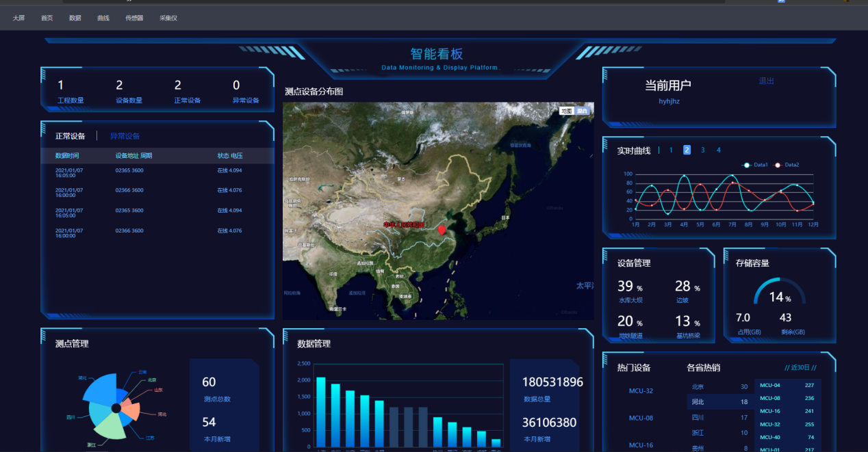This screenshot has width=868, height=452.
Task: Select curve group 1 in 实时曲线
Action: tap(670, 150)
